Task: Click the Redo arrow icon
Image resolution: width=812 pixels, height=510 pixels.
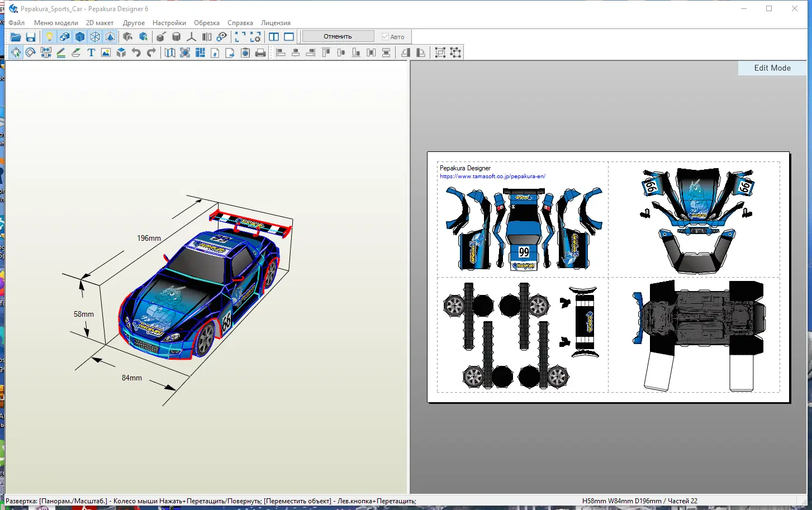Action: (151, 53)
